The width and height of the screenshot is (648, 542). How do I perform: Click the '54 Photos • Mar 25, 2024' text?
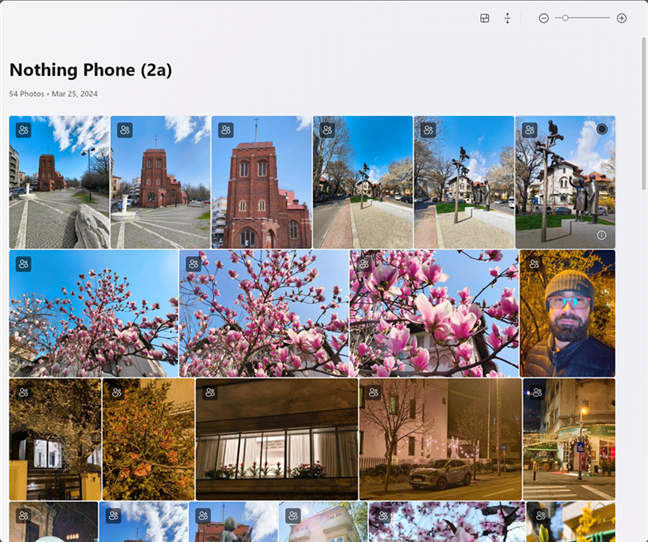[53, 94]
